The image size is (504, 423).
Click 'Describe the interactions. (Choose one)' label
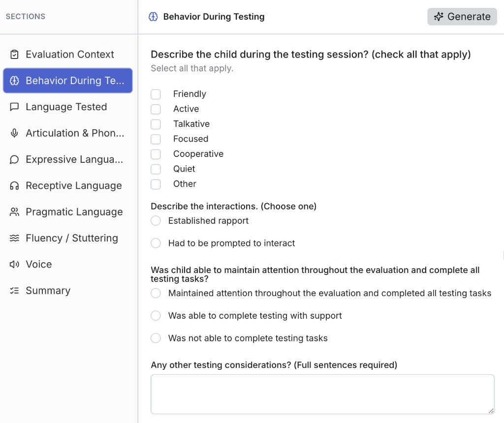click(x=234, y=206)
